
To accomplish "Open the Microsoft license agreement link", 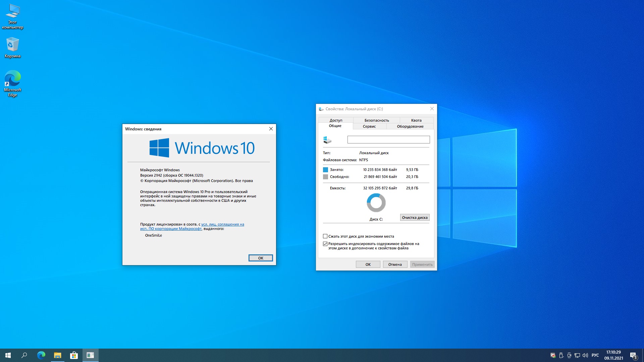I will point(222,225).
